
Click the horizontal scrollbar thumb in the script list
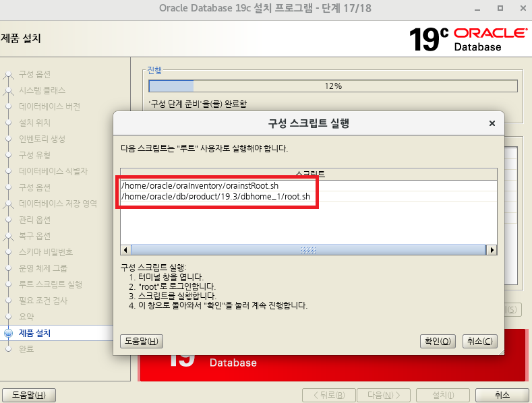tap(308, 250)
